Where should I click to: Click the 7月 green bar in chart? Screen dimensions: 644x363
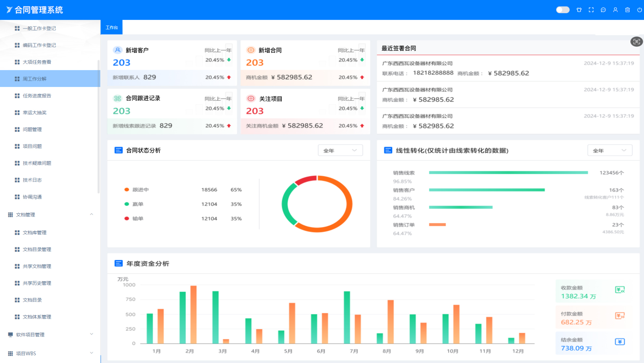pyautogui.click(x=347, y=317)
